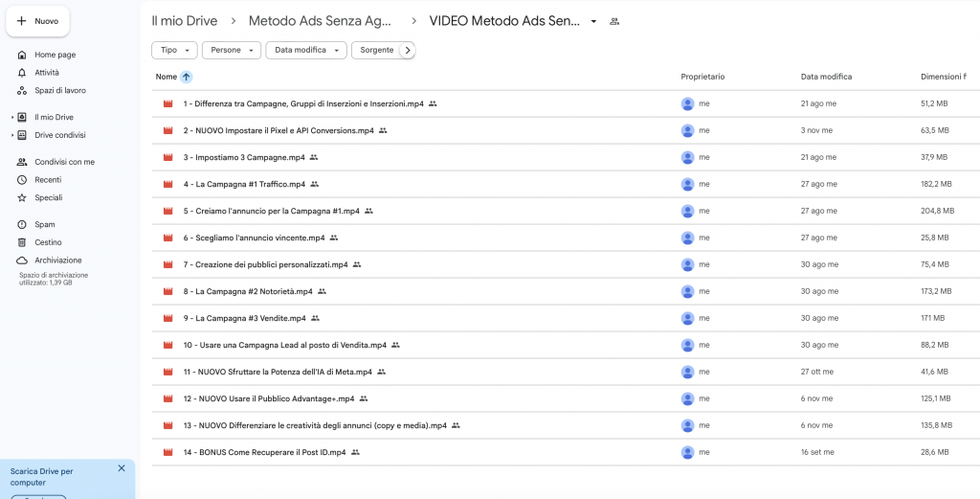Open Data modifica filter dropdown
980x499 pixels.
coord(305,50)
